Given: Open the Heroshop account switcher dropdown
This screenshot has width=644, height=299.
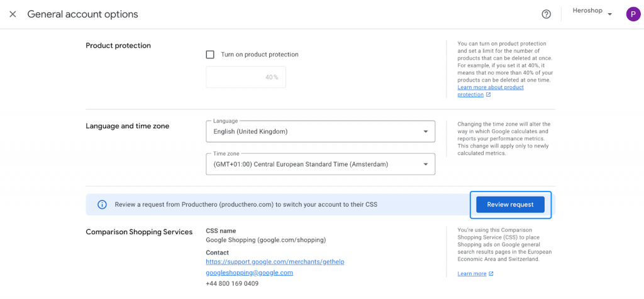Looking at the screenshot, I should [x=592, y=12].
